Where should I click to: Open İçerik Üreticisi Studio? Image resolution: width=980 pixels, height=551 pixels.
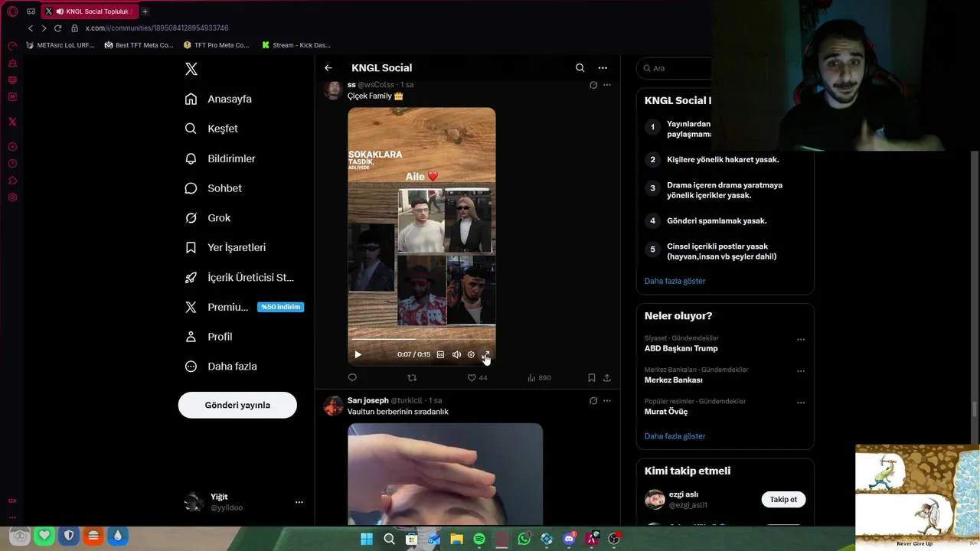coord(240,277)
